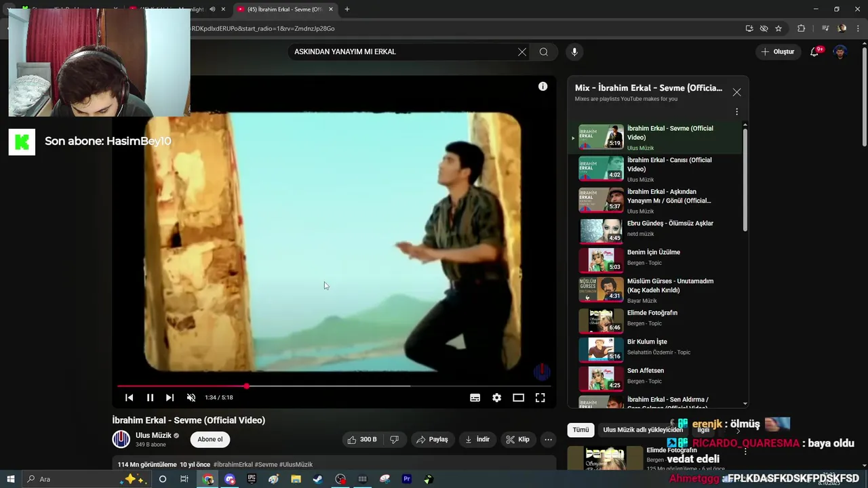
Task: Unmute the video player volume
Action: pyautogui.click(x=191, y=398)
